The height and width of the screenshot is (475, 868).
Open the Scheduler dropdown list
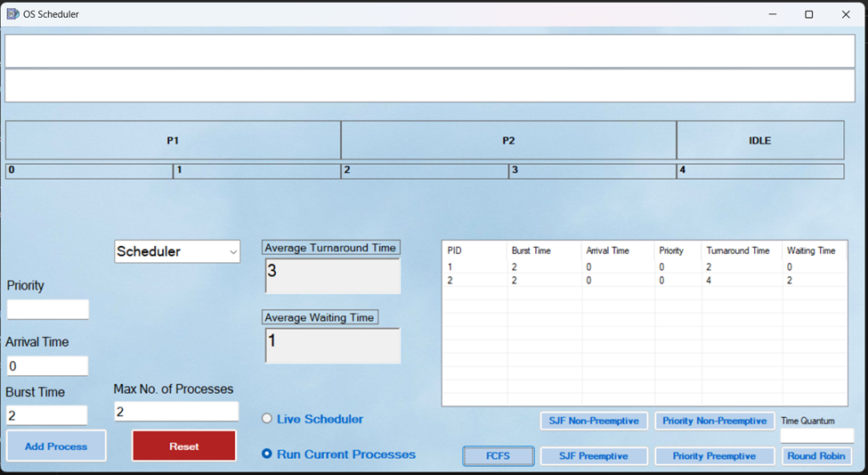pos(177,251)
